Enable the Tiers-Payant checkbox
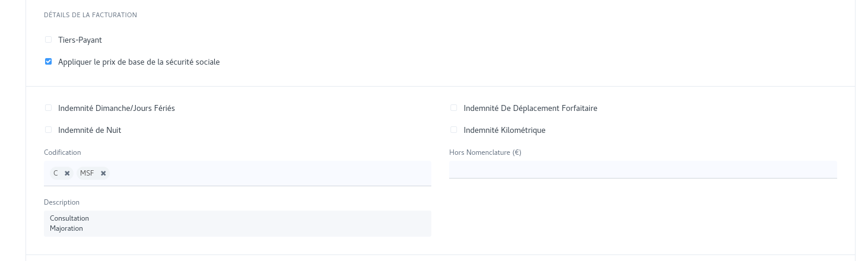 pos(49,40)
